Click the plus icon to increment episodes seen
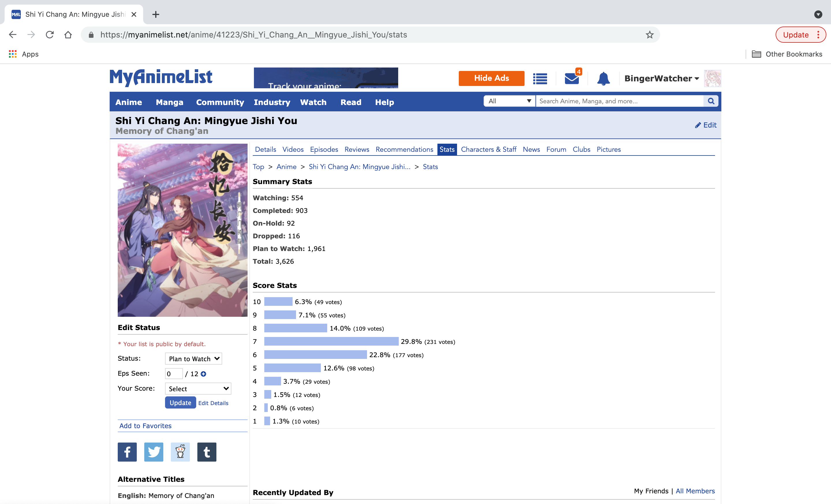 point(203,374)
